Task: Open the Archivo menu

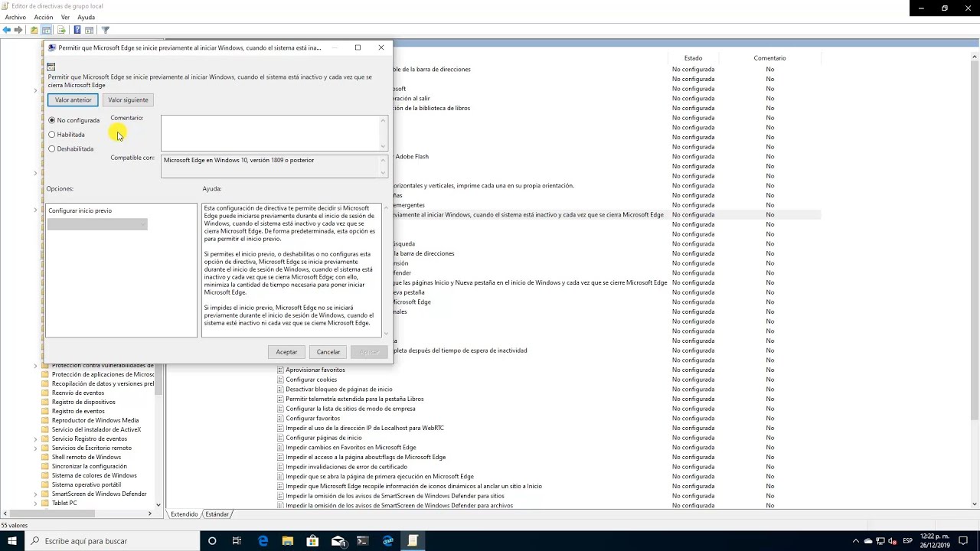Action: (x=15, y=17)
